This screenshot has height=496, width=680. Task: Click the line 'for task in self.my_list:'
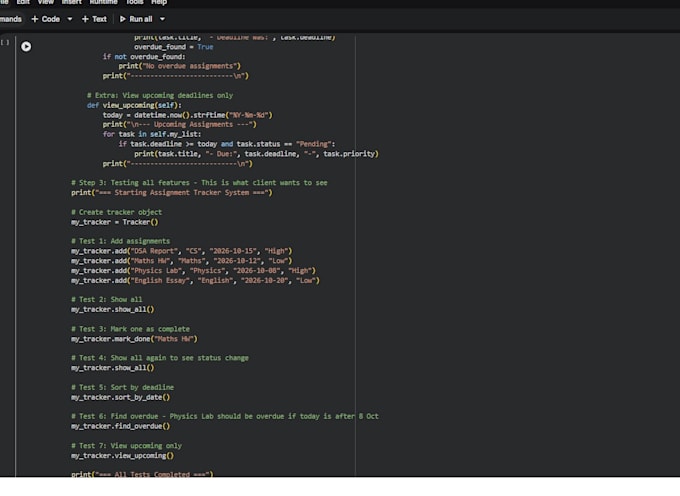click(152, 134)
